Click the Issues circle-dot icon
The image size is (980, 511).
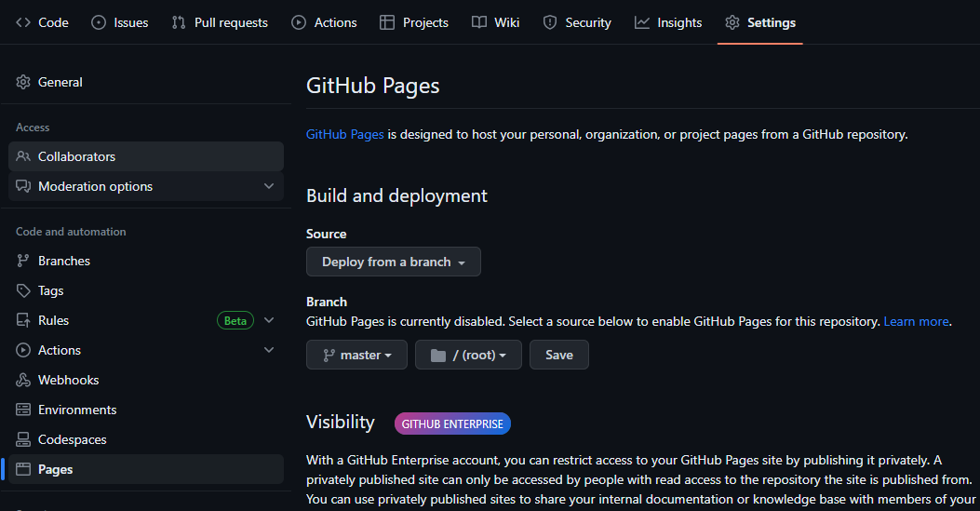click(x=99, y=22)
